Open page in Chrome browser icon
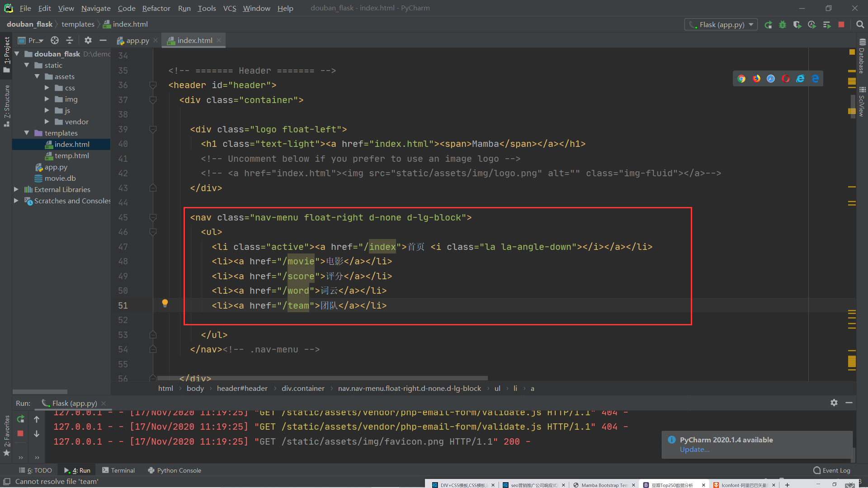This screenshot has width=868, height=488. pos(741,79)
